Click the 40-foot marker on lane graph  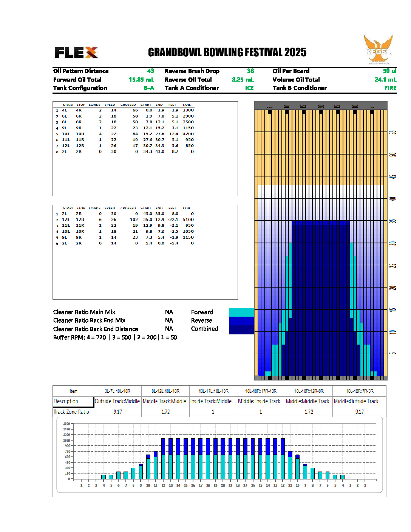pyautogui.click(x=393, y=199)
